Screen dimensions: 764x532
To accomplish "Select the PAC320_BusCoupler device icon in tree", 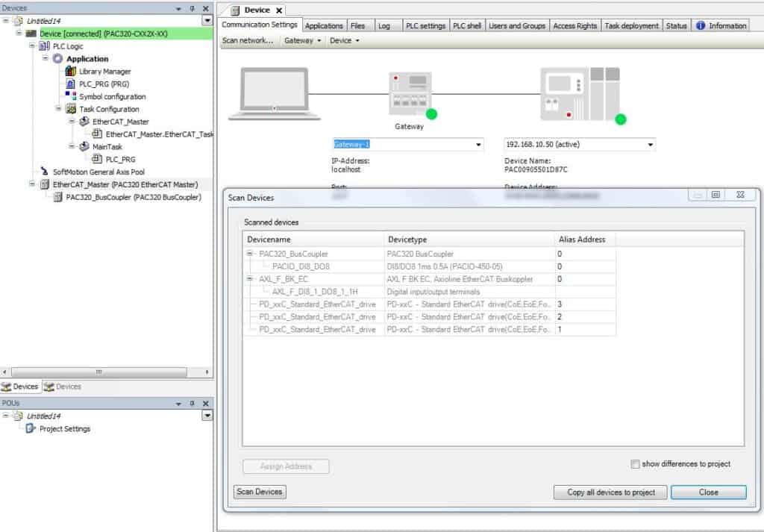I will tap(57, 197).
